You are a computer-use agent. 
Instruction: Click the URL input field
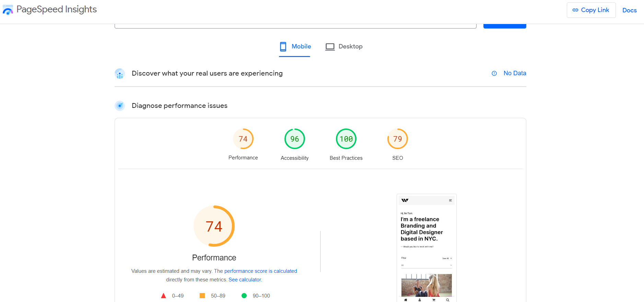pyautogui.click(x=295, y=26)
